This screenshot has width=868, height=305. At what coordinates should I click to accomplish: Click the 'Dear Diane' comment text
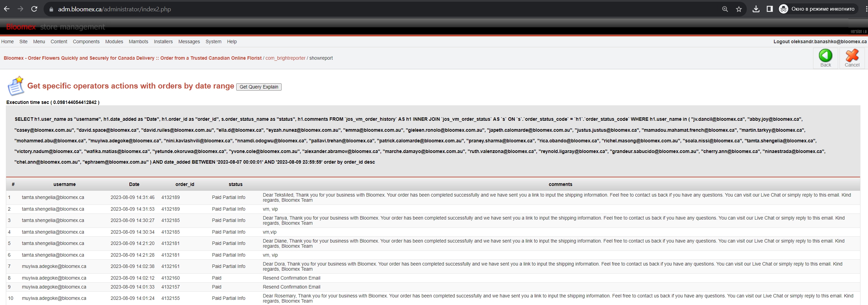[554, 243]
